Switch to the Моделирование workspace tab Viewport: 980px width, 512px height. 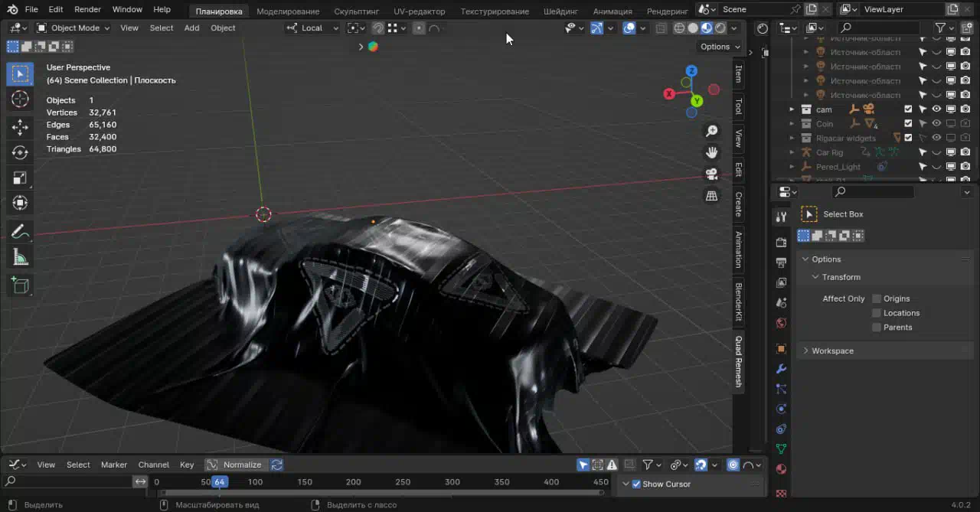pyautogui.click(x=288, y=11)
